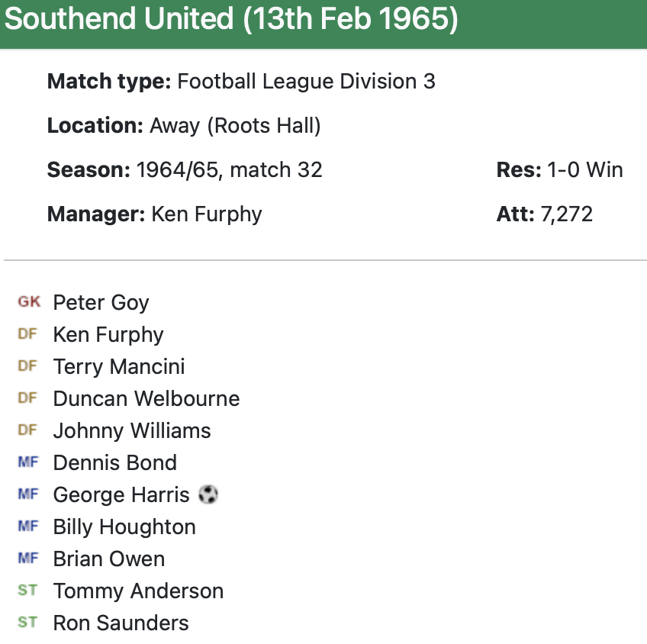The width and height of the screenshot is (647, 644).
Task: Click the goal football icon after George Harris
Action: coord(208,495)
